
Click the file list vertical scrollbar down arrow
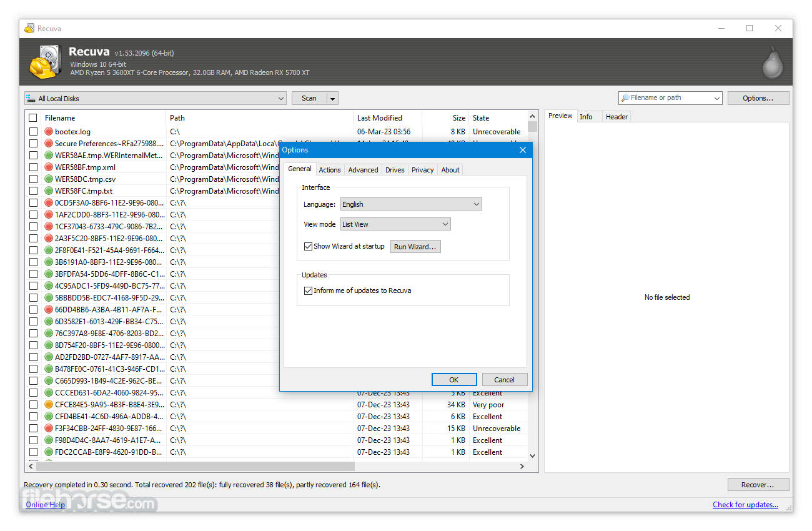tap(533, 456)
